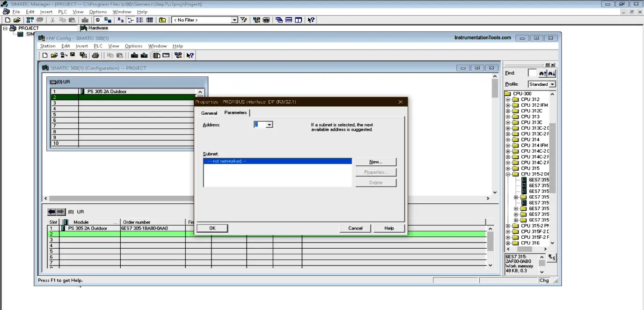Select the '--- not networked ---' subnet entry
This screenshot has height=310, width=644.
pos(278,161)
